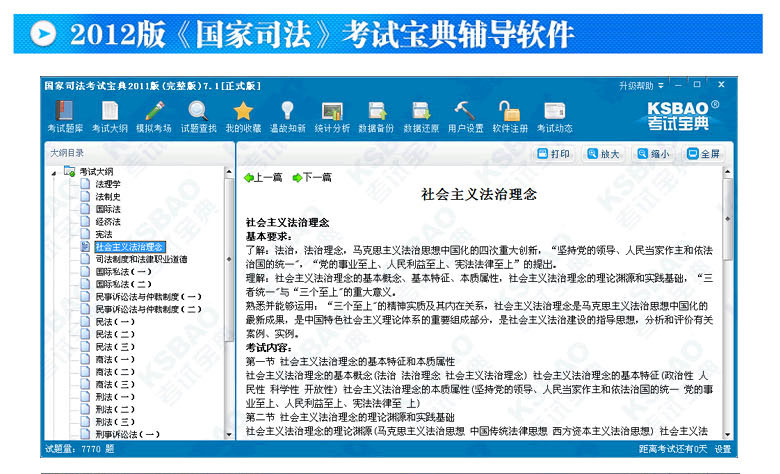Switch to 全屏 fullscreen view
This screenshot has width=780, height=474.
[703, 154]
